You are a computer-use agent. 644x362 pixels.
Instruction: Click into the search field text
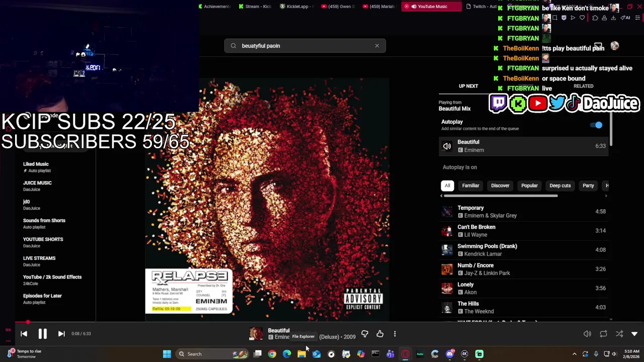pos(305,46)
